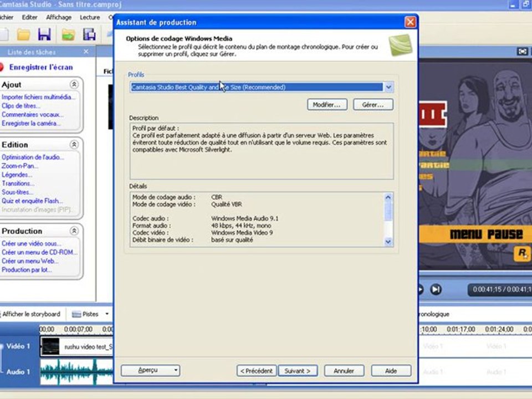Image resolution: width=532 pixels, height=399 pixels.
Task: Click 0:00:07;00 mark on the timeline ruler
Action: [78, 329]
